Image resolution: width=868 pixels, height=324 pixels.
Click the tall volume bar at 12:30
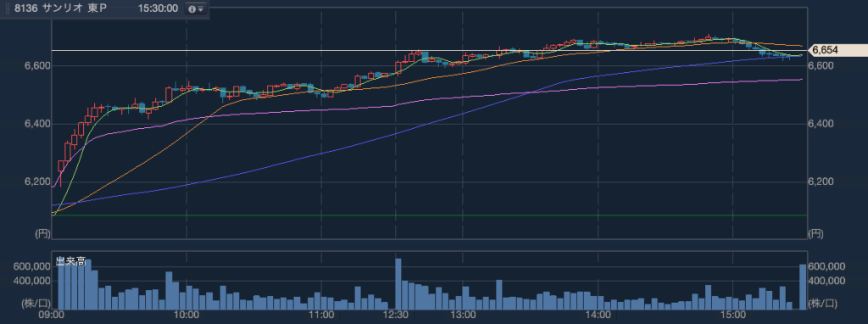398,283
